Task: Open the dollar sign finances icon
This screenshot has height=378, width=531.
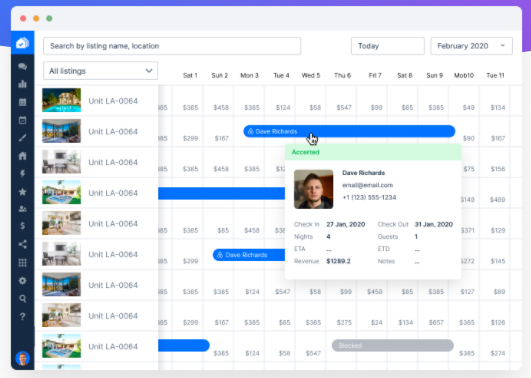Action: (22, 226)
